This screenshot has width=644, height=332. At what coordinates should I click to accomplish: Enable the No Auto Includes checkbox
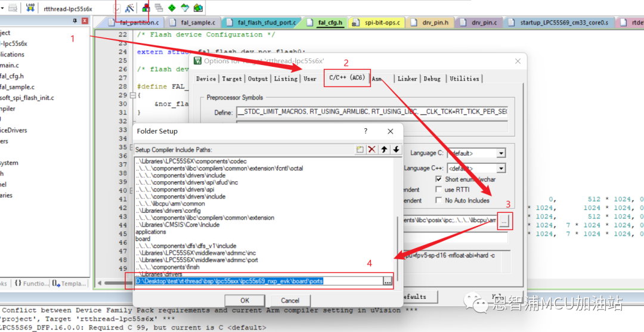coord(439,200)
